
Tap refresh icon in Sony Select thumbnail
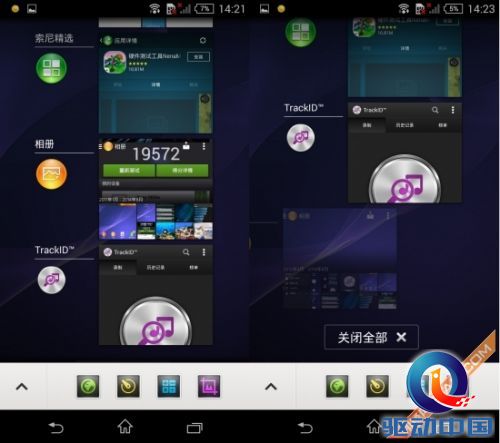pos(203,41)
